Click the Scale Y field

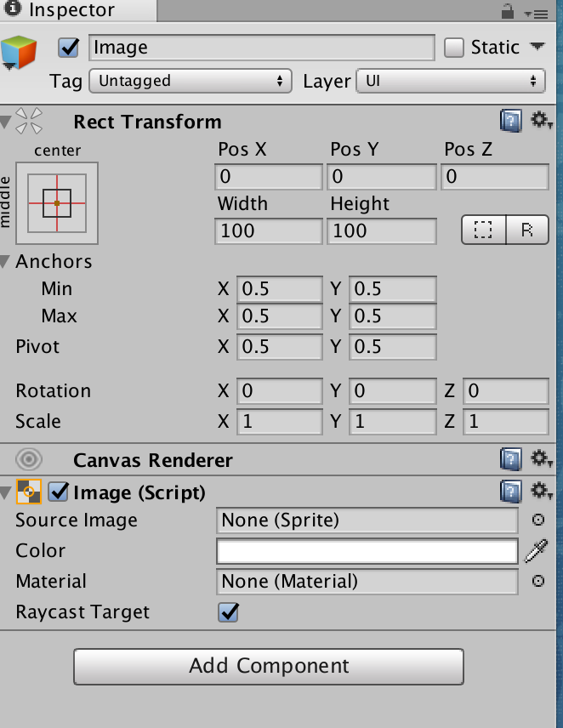tap(393, 422)
